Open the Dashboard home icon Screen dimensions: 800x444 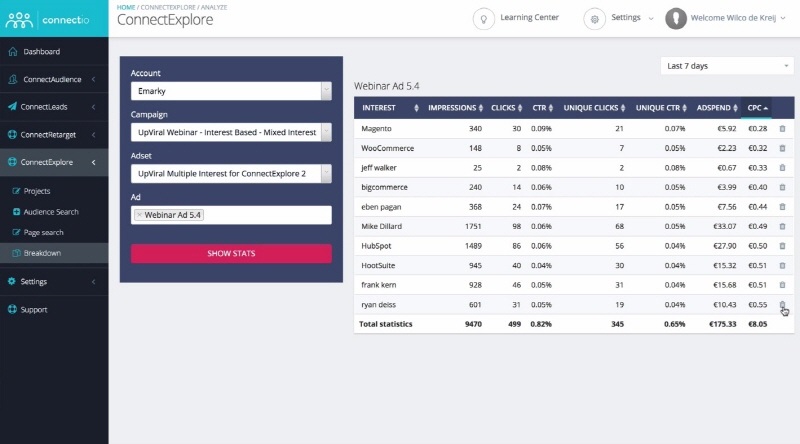pos(13,52)
